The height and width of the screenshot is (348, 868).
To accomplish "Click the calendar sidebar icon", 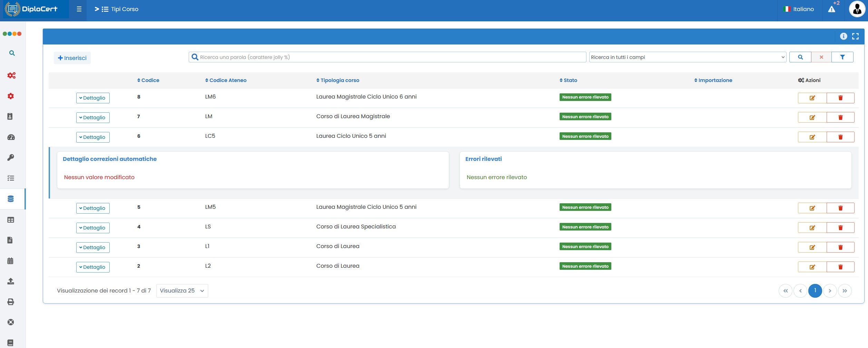I will 10,261.
